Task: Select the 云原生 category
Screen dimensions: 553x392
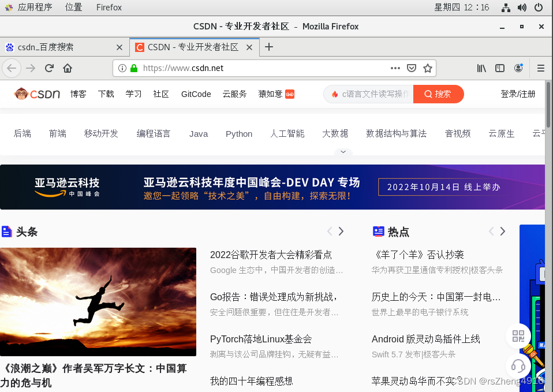Action: (x=502, y=134)
